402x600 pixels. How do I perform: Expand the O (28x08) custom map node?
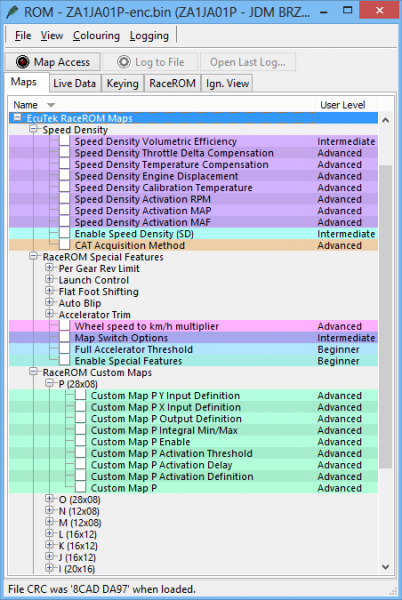pyautogui.click(x=49, y=499)
